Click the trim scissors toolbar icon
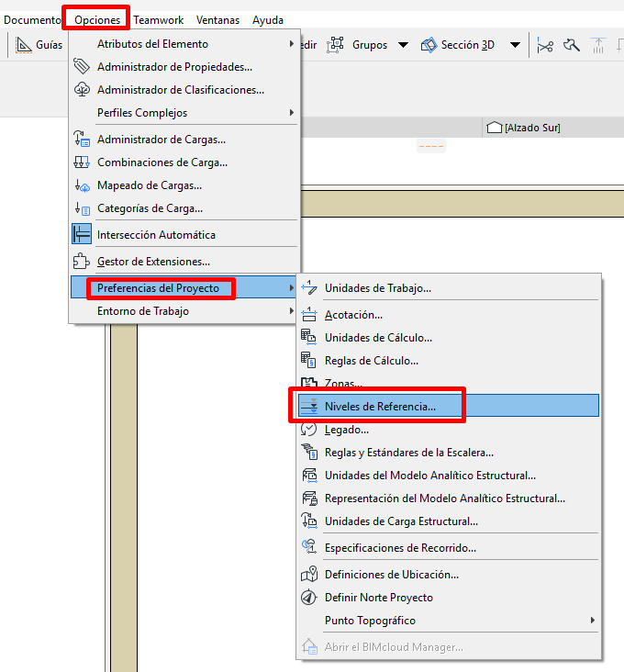Image resolution: width=624 pixels, height=672 pixels. pos(545,44)
